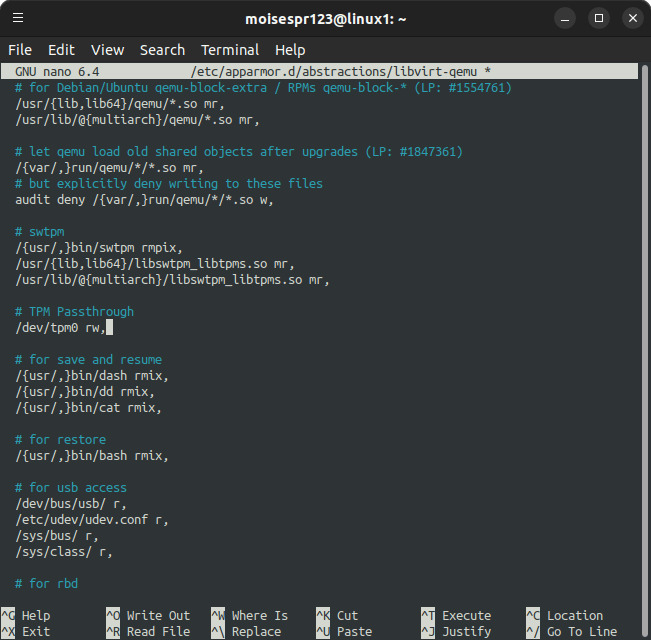Click the 'audit deny' rule line

tap(144, 200)
